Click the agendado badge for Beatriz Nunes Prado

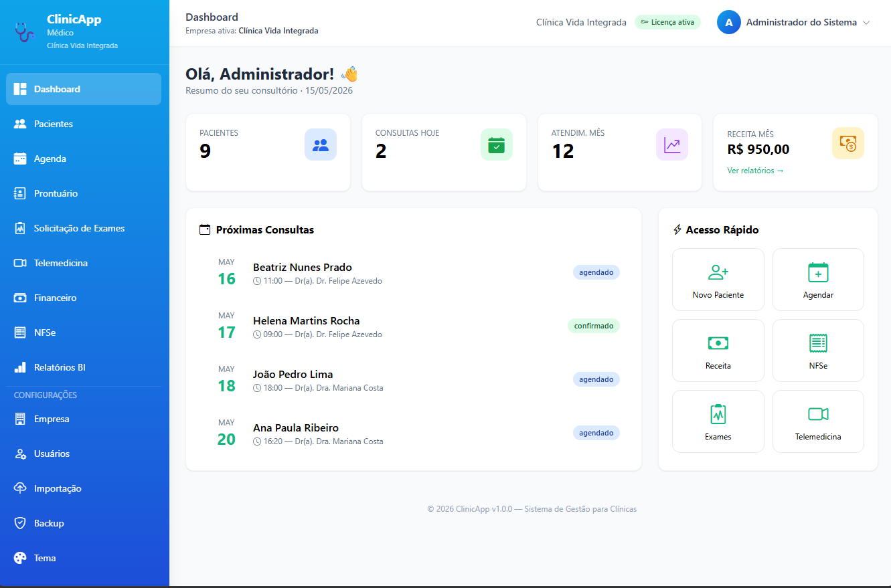(x=596, y=272)
